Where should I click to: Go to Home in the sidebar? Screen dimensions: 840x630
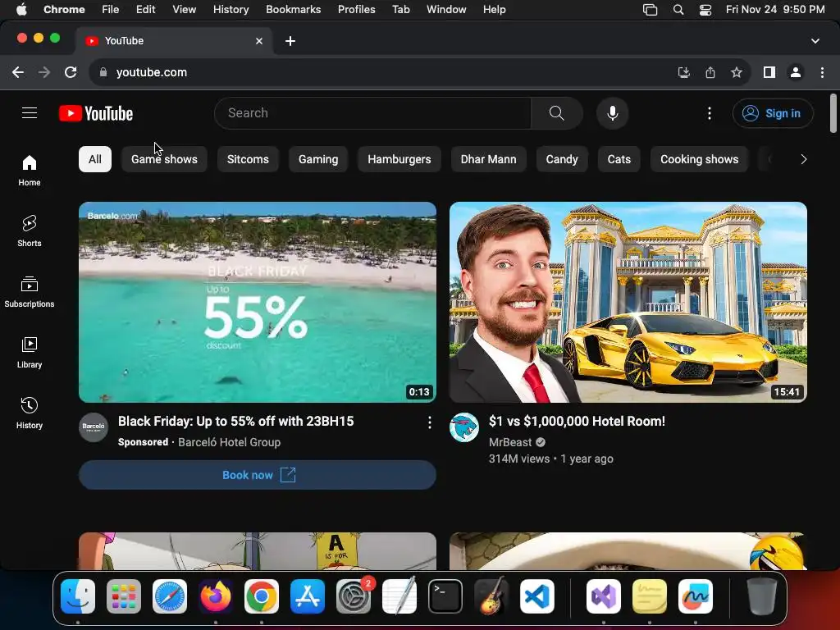(x=30, y=171)
